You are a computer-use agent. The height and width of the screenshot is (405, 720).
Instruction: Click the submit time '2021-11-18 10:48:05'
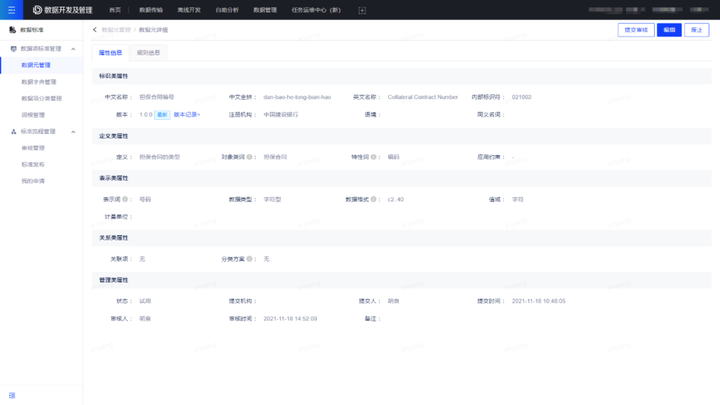(539, 301)
